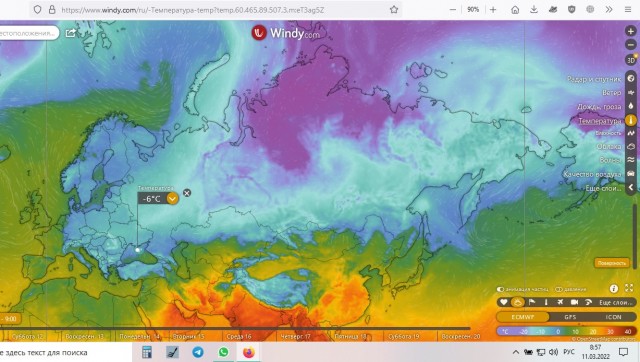The height and width of the screenshot is (362, 640).
Task: Select Radar and satellite layer icon
Action: click(631, 78)
